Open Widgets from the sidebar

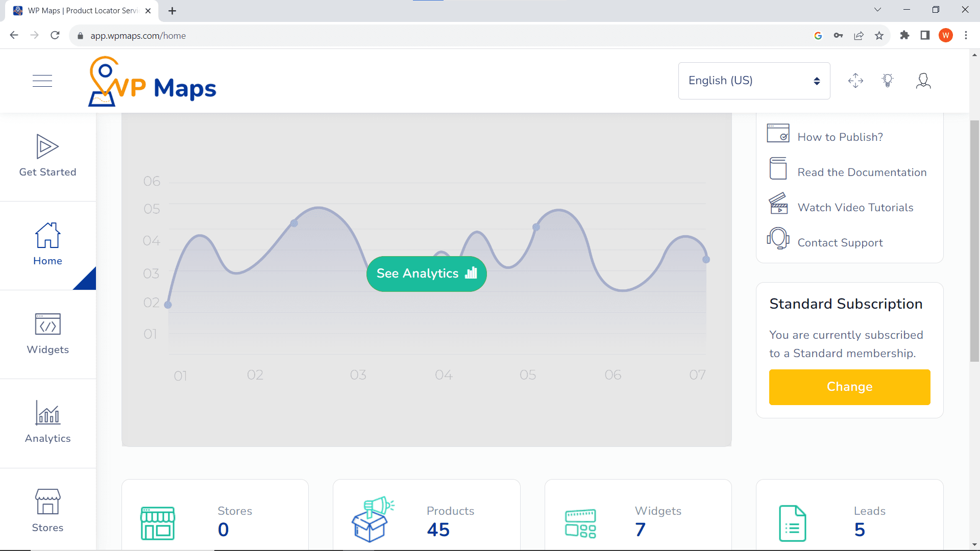[x=47, y=334]
